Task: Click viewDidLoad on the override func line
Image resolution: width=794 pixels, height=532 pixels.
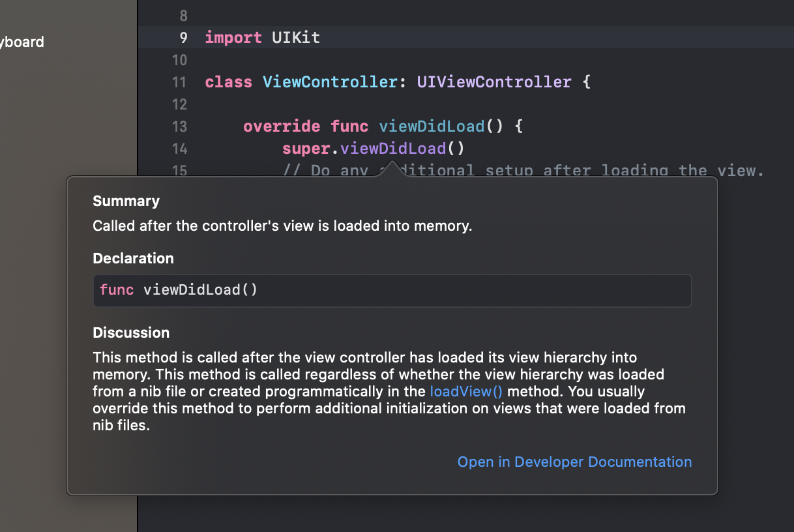Action: point(432,126)
